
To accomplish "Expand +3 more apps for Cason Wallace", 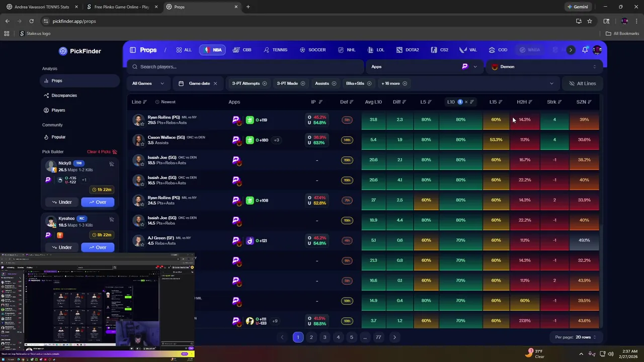I will pos(276,140).
